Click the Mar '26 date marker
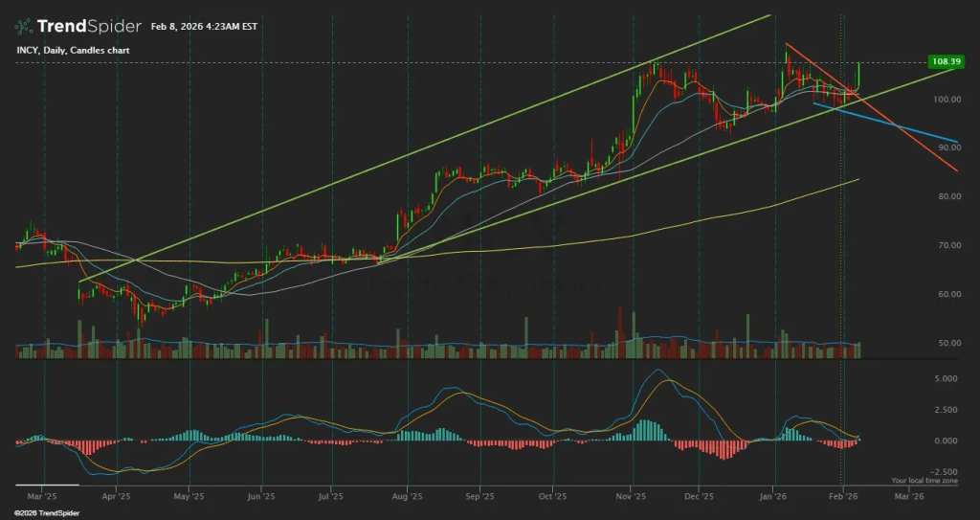980x520 pixels. 909,497
